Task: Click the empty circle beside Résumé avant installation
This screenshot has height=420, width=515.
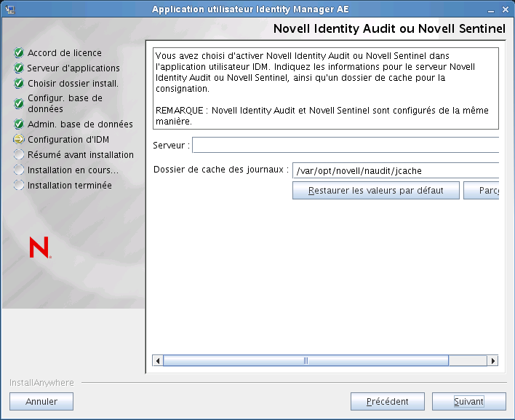Action: tap(19, 154)
